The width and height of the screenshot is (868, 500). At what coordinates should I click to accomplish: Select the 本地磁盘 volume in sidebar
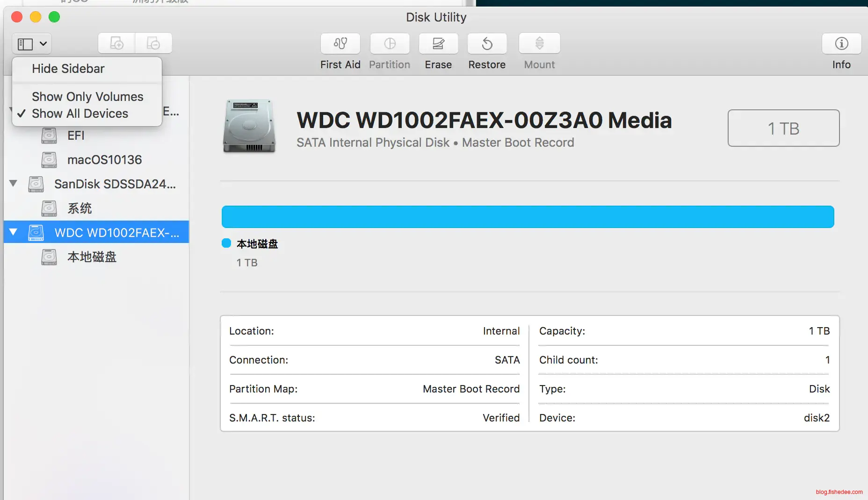pos(92,257)
